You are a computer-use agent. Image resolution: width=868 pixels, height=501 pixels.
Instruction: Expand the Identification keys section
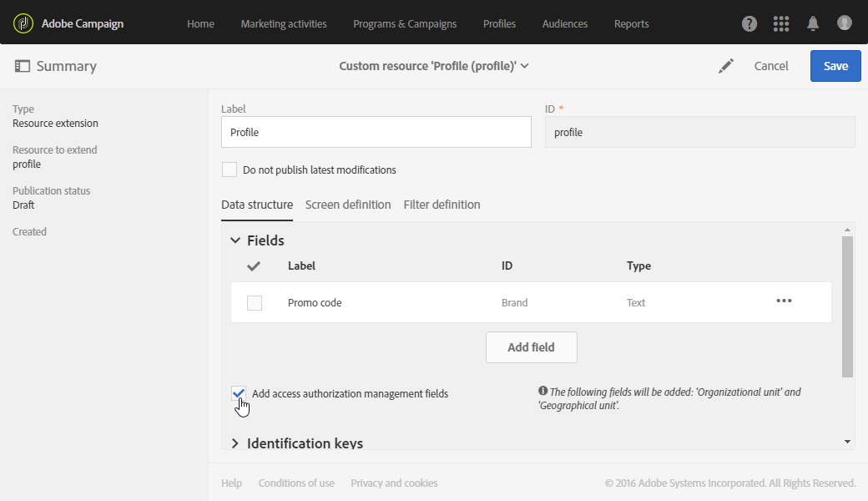pyautogui.click(x=235, y=443)
